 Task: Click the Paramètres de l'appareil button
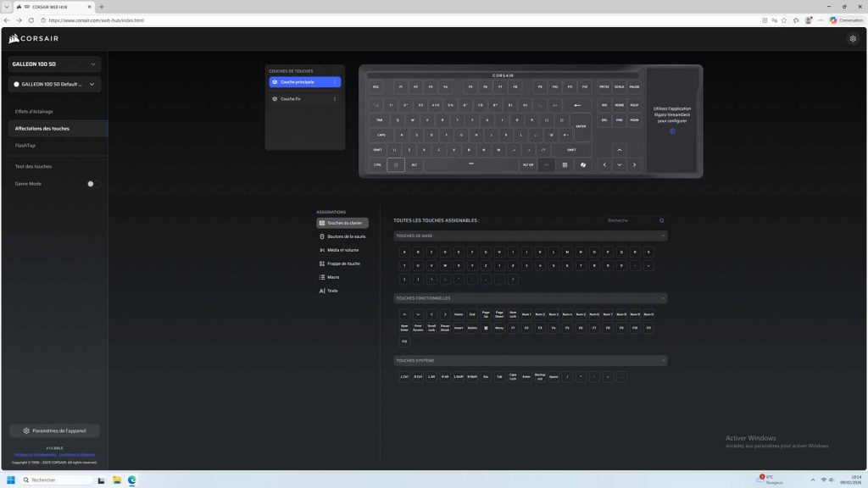pyautogui.click(x=55, y=430)
